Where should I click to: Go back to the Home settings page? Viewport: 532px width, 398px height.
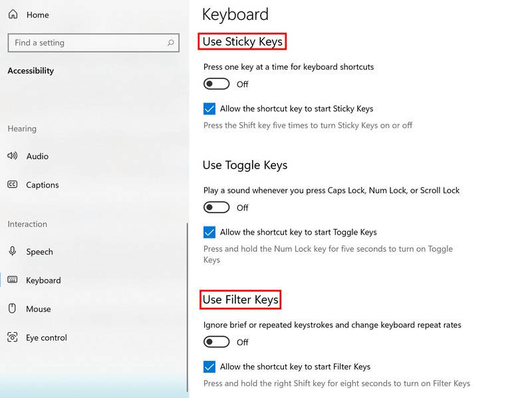click(33, 15)
